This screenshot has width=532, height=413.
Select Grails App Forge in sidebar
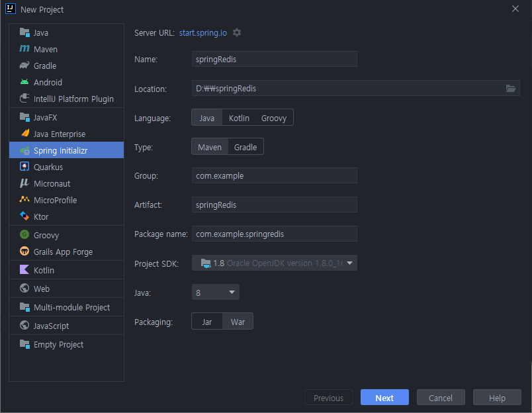[66, 252]
